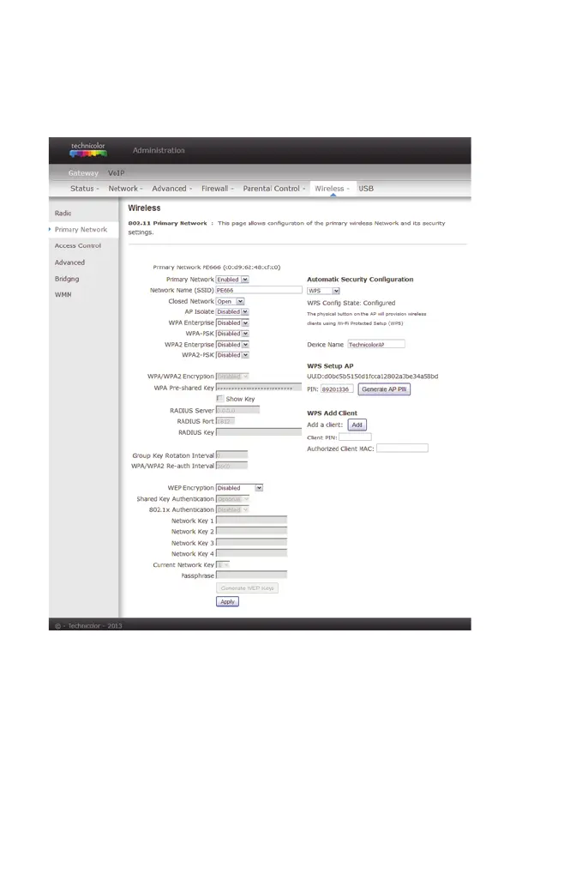This screenshot has width=588, height=880.
Task: Open the Parental Control menu
Action: 273,189
